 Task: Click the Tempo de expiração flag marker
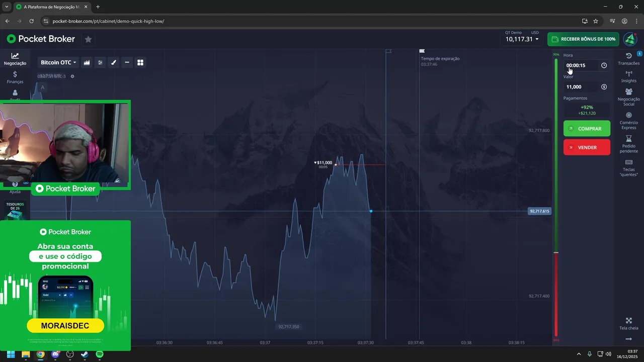coord(422,51)
